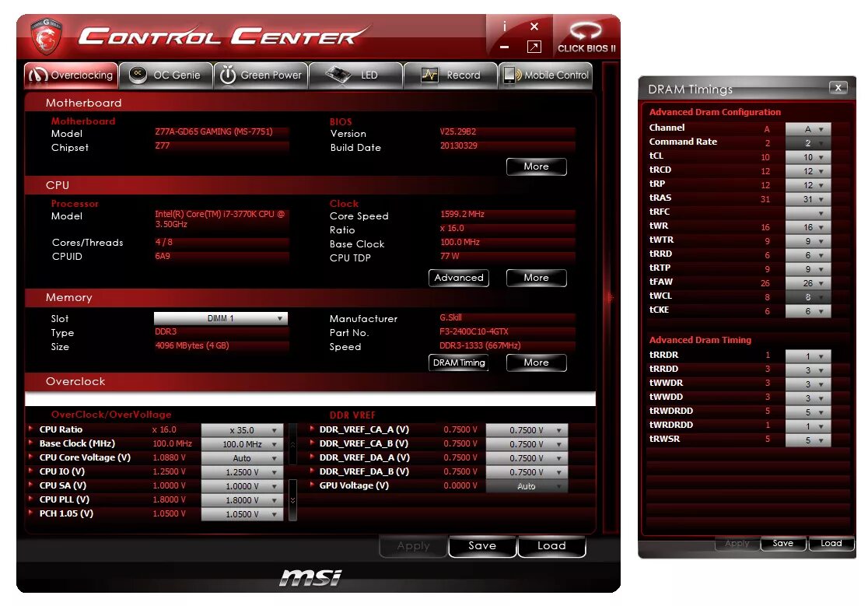Open the tRAS 31 dropdown
The width and height of the screenshot is (868, 606).
[x=808, y=199]
